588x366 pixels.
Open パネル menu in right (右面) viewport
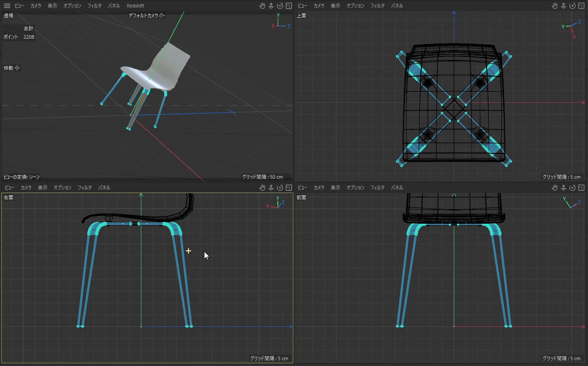click(104, 188)
